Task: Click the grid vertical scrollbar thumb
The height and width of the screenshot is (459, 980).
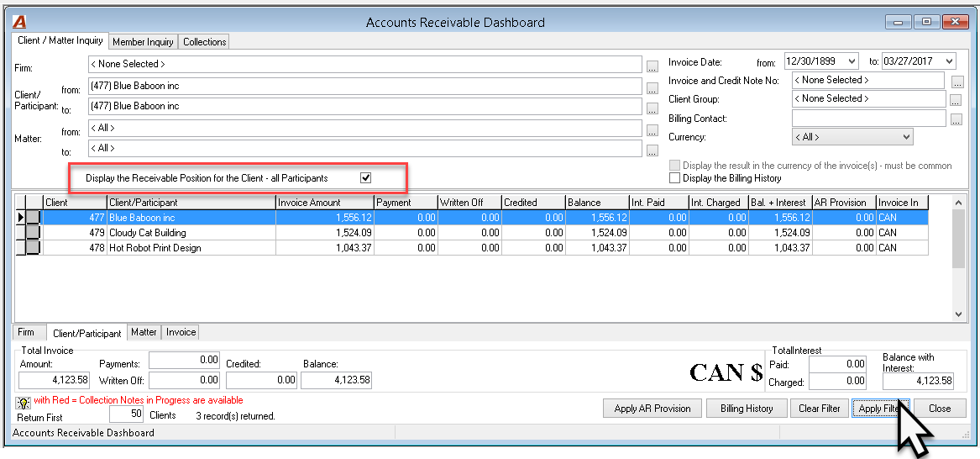Action: 958,239
